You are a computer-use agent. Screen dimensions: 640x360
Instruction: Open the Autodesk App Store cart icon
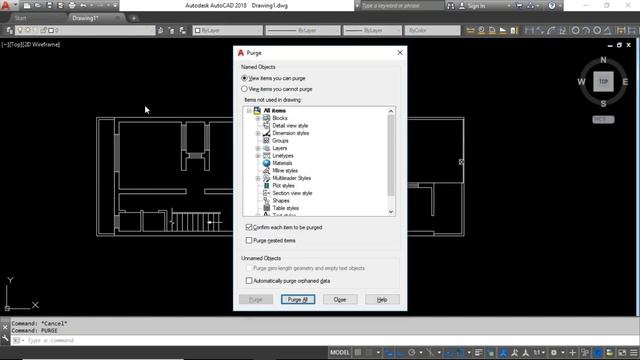coord(519,6)
